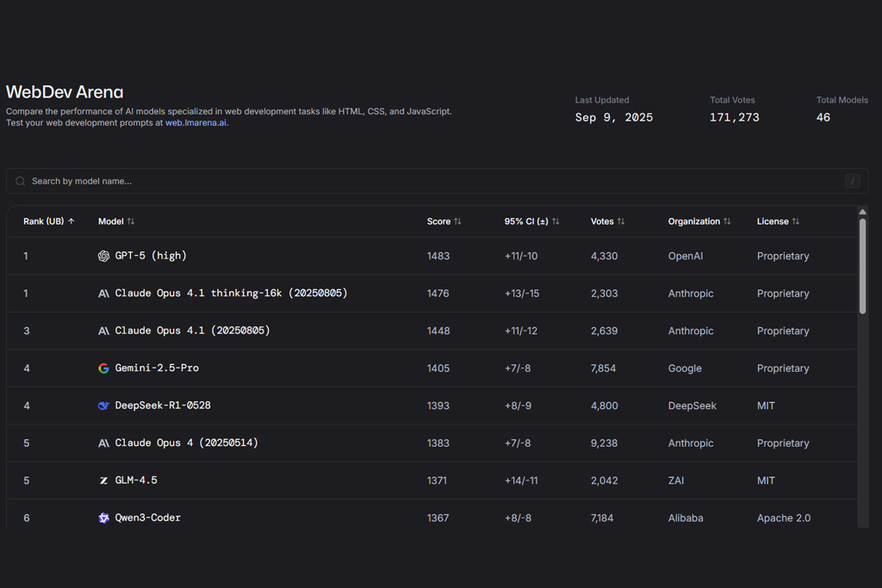Viewport: 882px width, 588px height.
Task: Select the Qwen3-Coder model name
Action: (148, 517)
